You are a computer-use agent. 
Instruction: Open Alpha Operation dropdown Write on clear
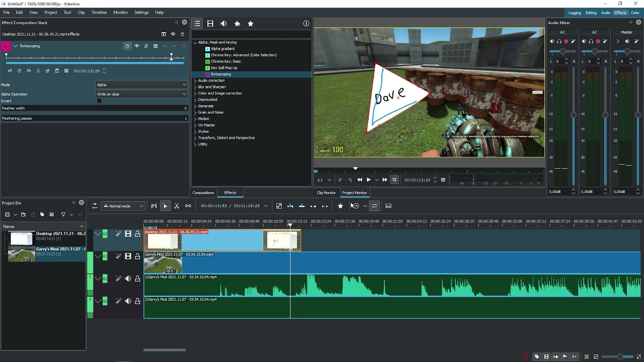(x=141, y=94)
